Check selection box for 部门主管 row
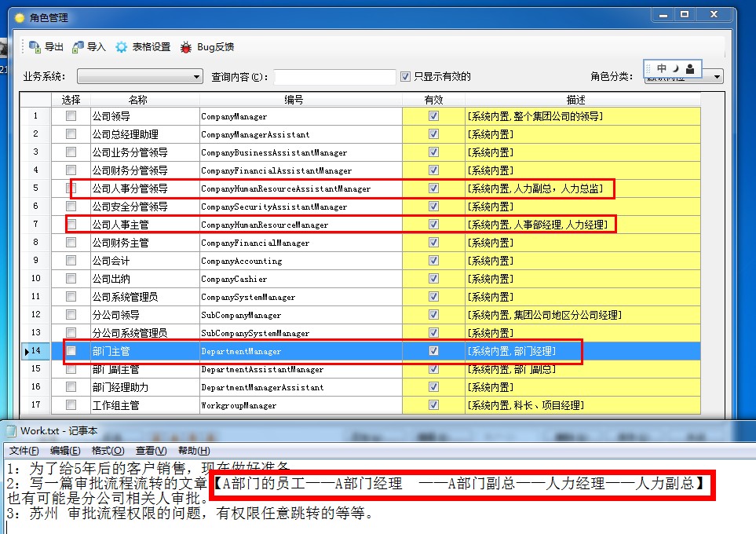This screenshot has width=756, height=534. pos(71,351)
